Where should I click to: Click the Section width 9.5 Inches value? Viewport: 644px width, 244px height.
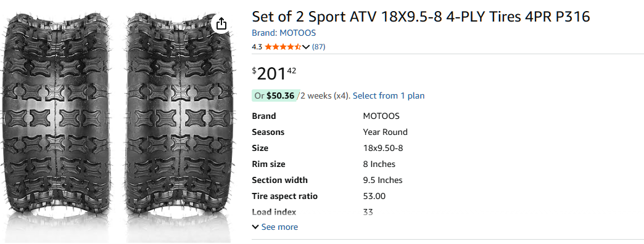click(383, 180)
